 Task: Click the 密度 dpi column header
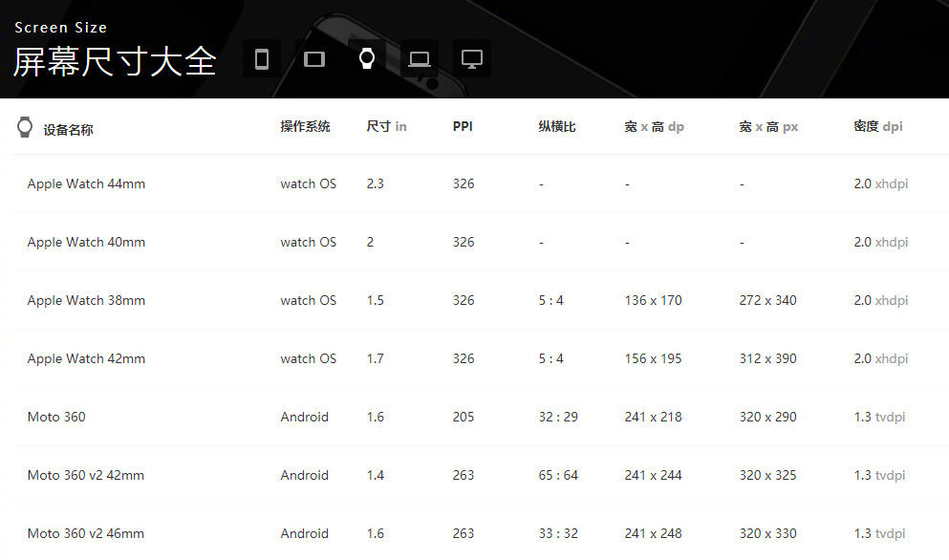[x=877, y=126]
